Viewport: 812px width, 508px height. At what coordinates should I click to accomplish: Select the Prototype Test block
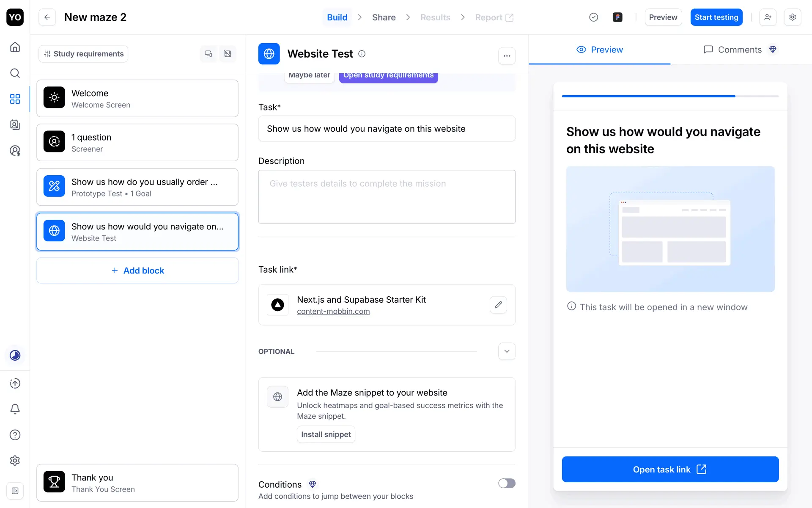(137, 187)
